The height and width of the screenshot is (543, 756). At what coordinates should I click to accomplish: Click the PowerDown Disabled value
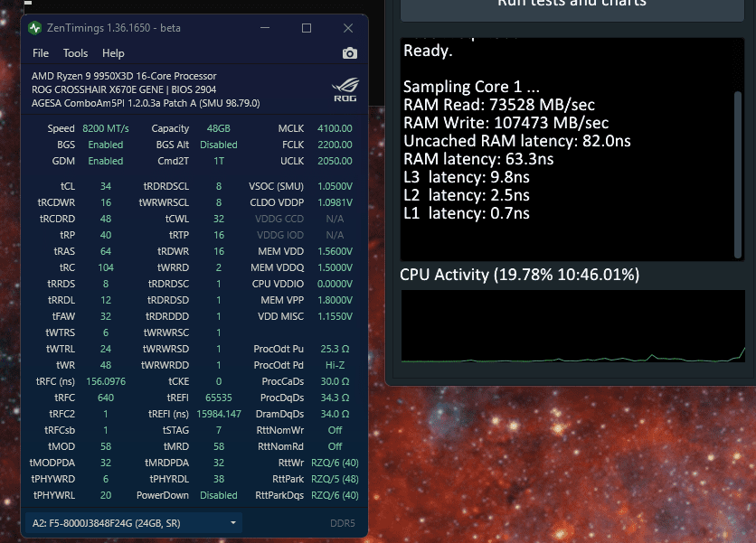219,495
